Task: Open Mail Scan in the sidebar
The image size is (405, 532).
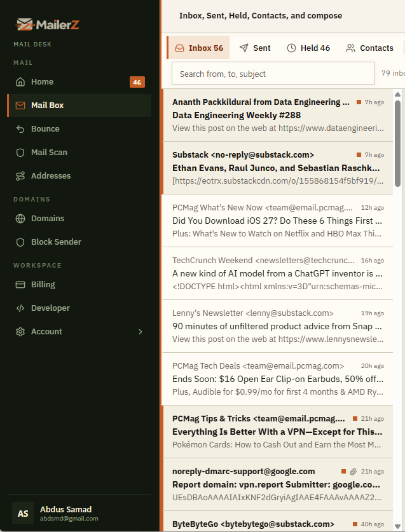Action: coord(79,153)
